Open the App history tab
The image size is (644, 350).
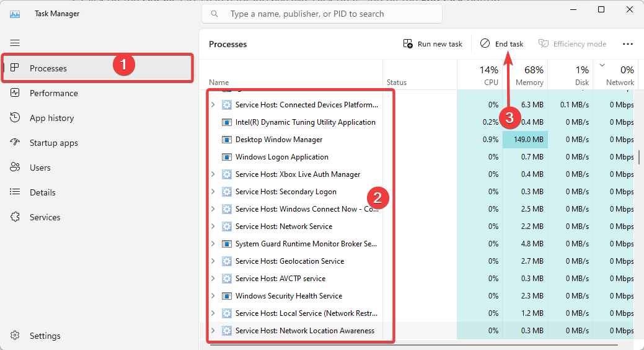(51, 118)
